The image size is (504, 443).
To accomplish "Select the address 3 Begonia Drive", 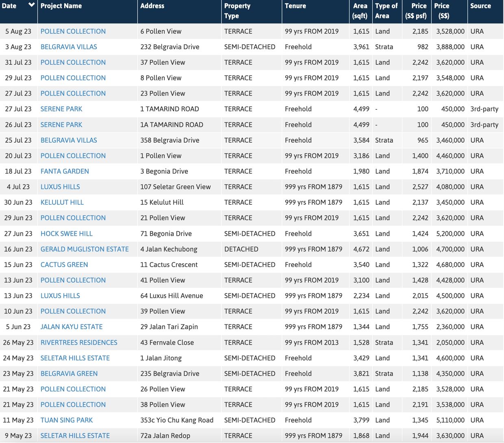I will (x=164, y=171).
